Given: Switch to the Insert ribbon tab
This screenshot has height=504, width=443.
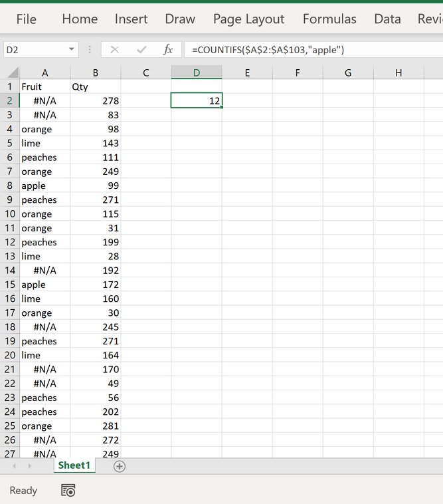Looking at the screenshot, I should [131, 19].
